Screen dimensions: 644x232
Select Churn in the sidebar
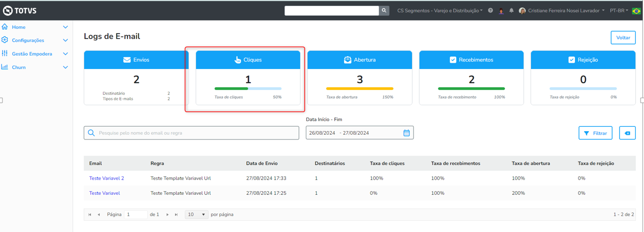(19, 68)
